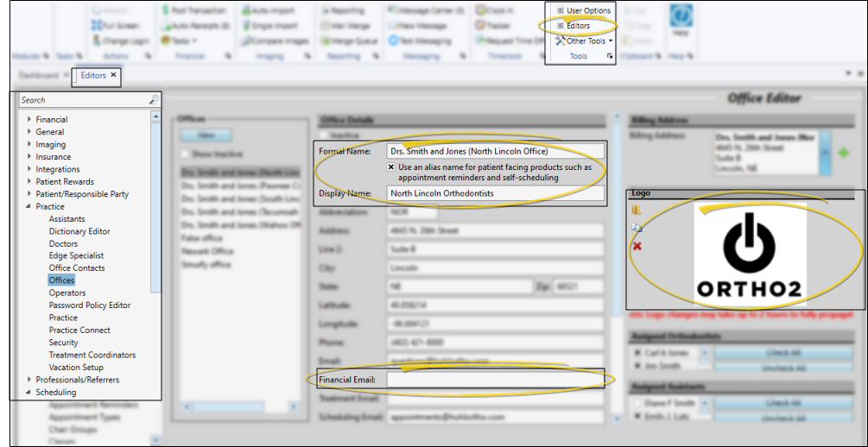This screenshot has width=868, height=447.
Task: Click into the Financial Email field
Action: click(495, 380)
